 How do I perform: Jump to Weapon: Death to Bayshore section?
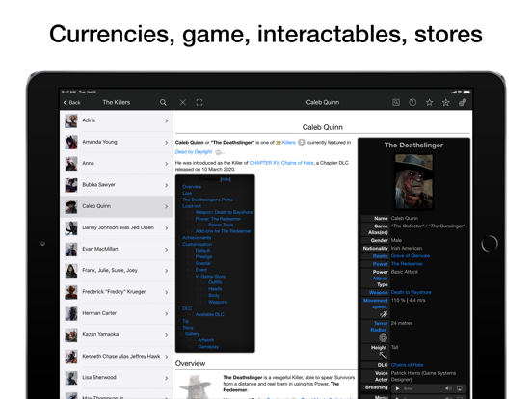(x=224, y=212)
